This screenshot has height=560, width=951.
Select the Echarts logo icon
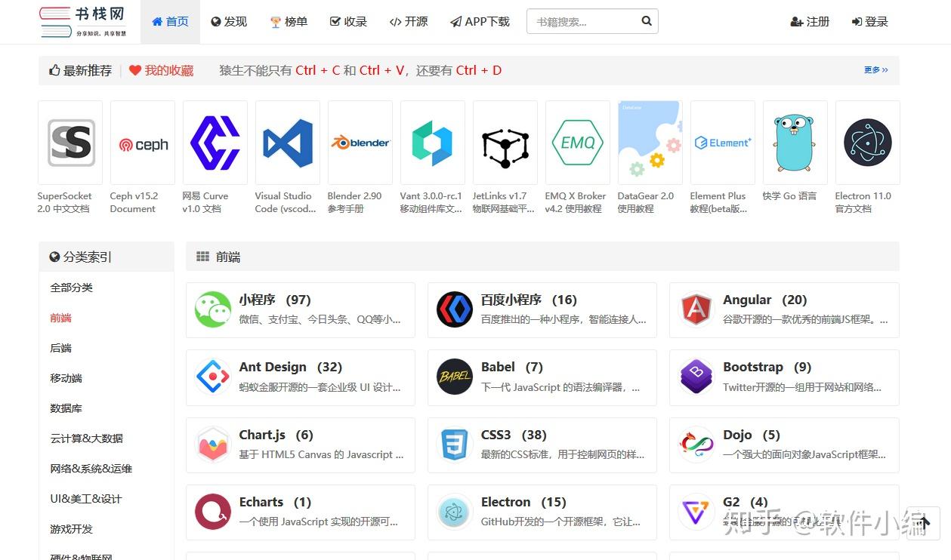[212, 511]
